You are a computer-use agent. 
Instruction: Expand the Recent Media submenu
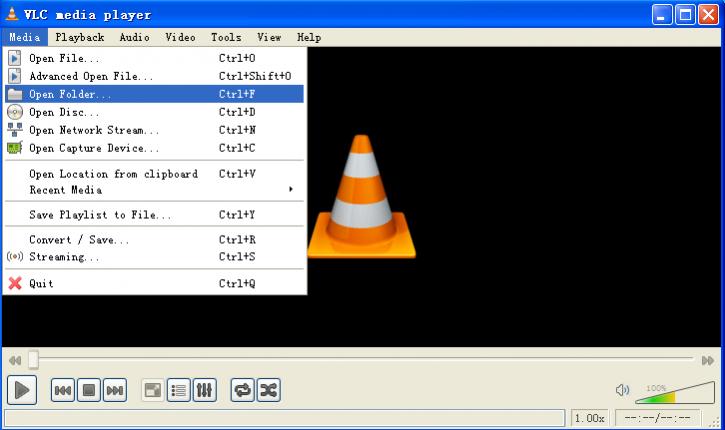(x=154, y=190)
